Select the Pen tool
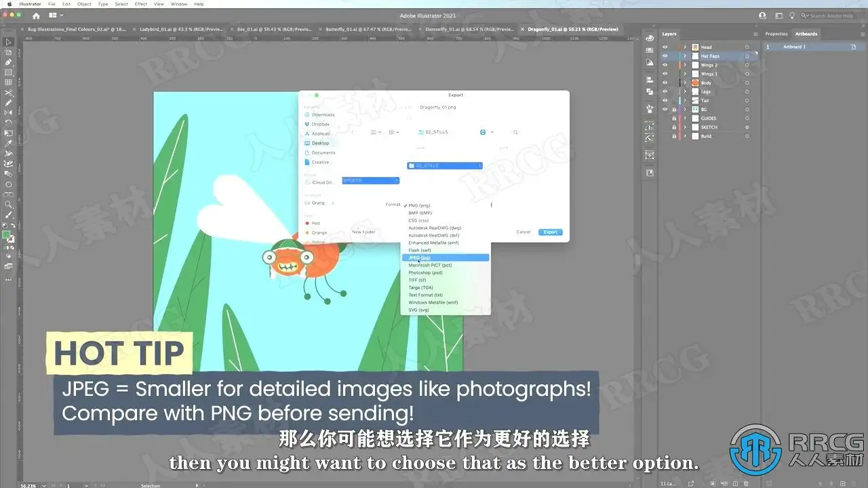This screenshot has height=488, width=868. point(9,62)
